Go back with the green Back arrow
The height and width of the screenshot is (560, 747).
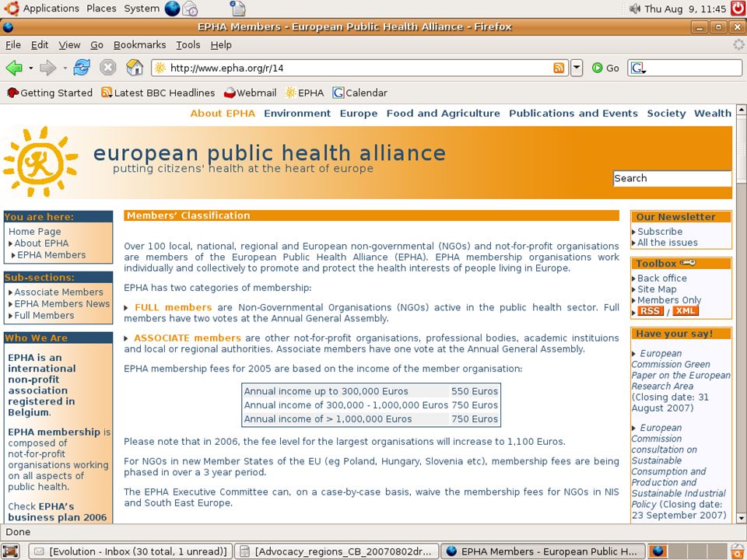click(x=14, y=68)
